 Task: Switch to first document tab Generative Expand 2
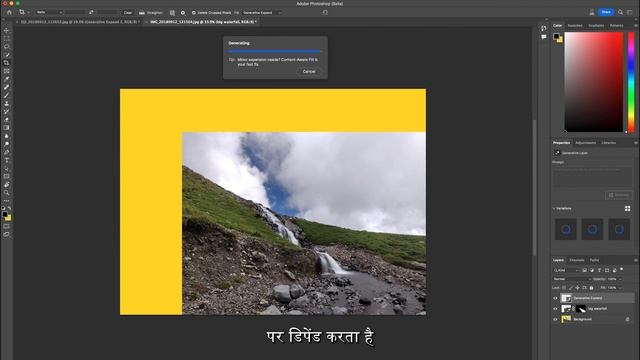tap(80, 22)
